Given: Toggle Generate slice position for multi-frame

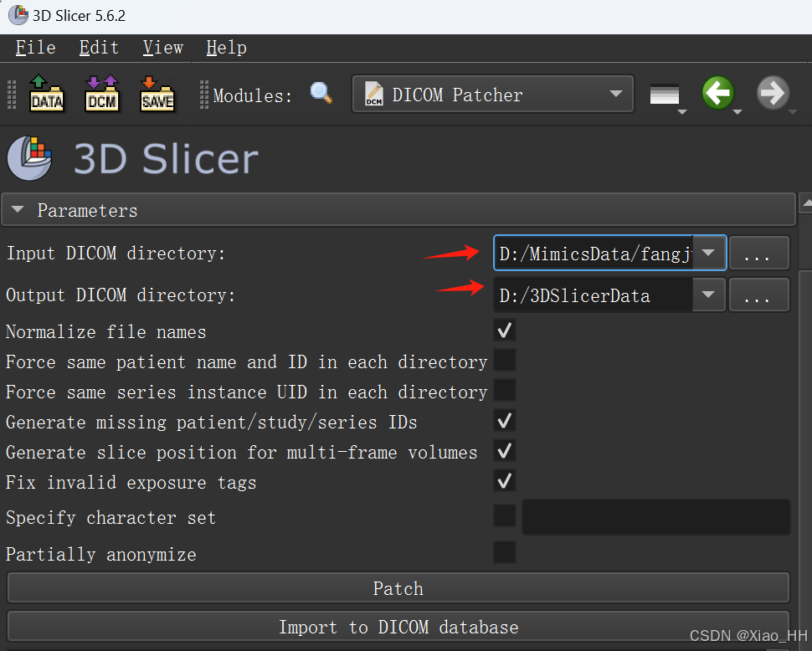Looking at the screenshot, I should point(505,450).
